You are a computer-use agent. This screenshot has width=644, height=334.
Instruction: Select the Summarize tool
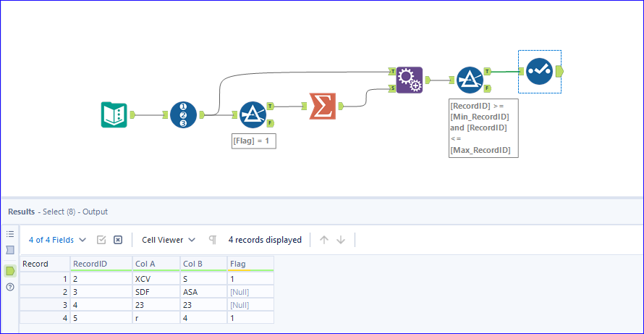(323, 106)
